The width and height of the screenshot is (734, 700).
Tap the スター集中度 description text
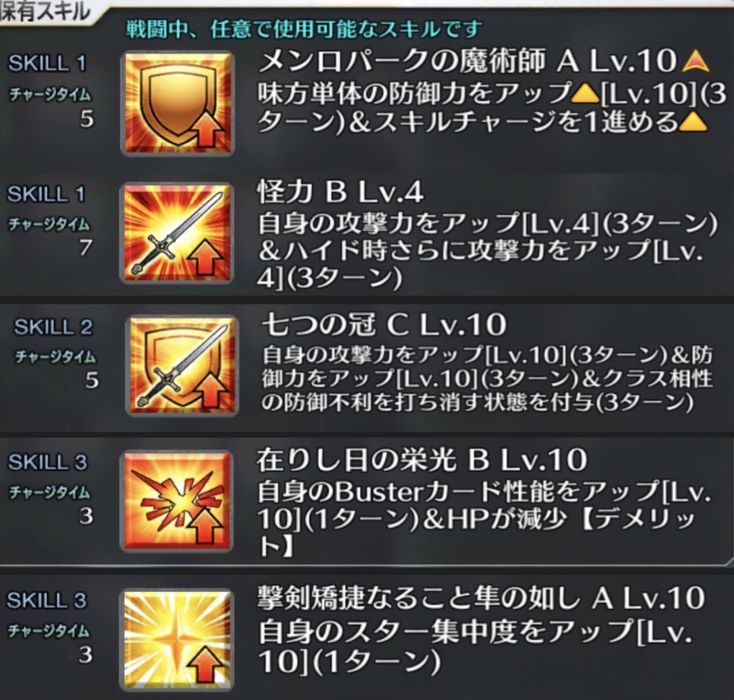[475, 647]
